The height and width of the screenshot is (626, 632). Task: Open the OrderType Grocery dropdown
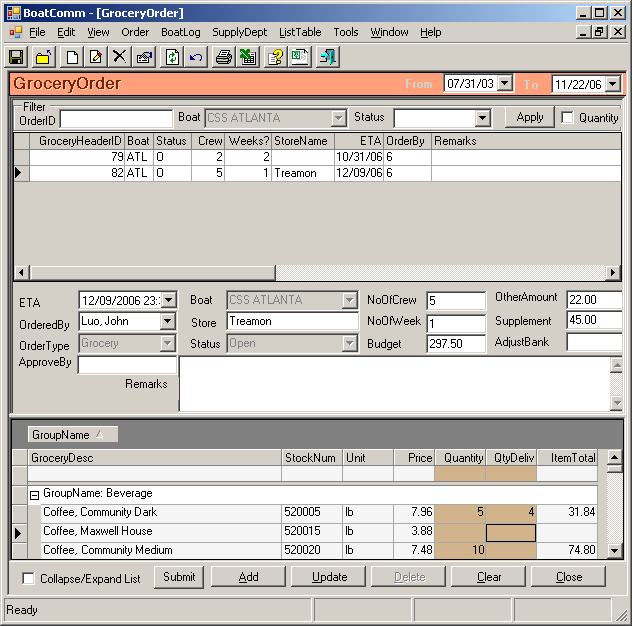point(167,343)
